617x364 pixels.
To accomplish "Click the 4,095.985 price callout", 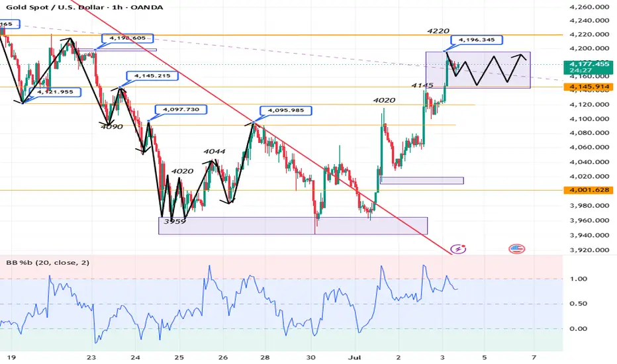I will tap(286, 111).
